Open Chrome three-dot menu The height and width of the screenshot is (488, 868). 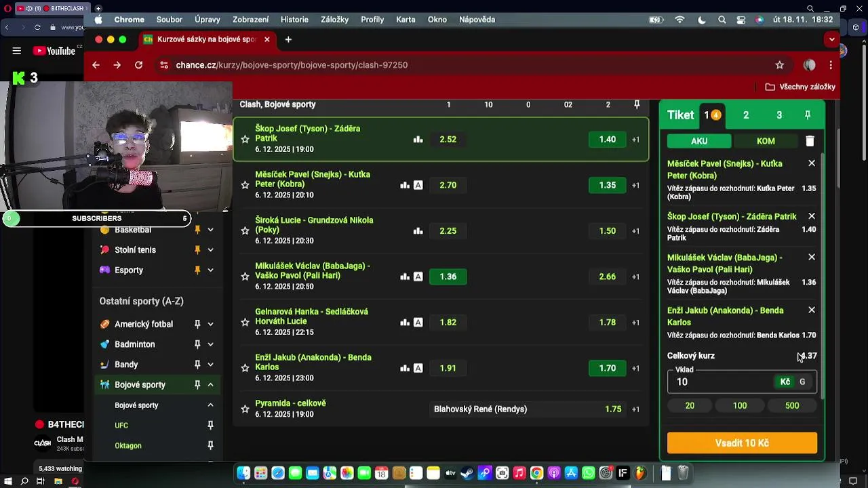tap(831, 65)
